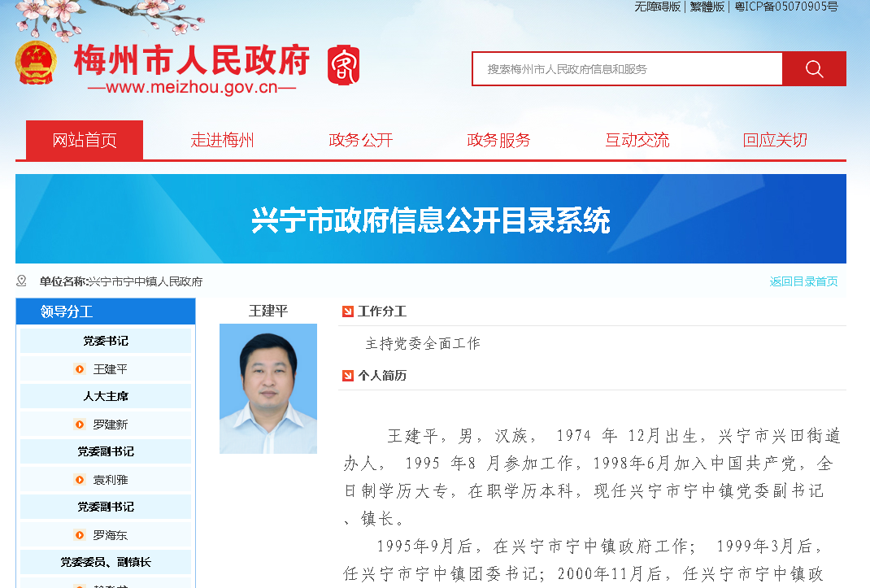
Task: Click the orange bullet icon beside 王建平
Action: (80, 369)
